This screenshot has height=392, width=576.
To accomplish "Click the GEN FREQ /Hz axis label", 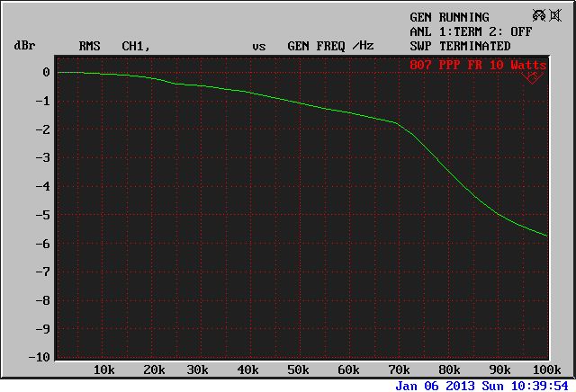I will click(330, 46).
